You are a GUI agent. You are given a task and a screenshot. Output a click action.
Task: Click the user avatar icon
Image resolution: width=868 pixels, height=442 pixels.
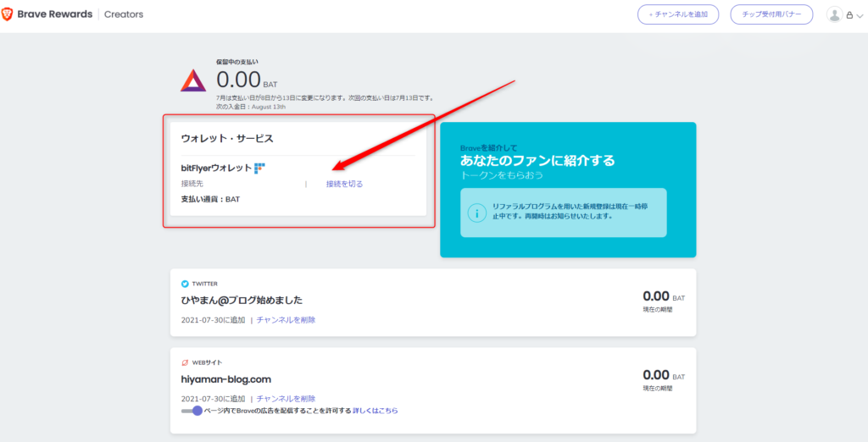pyautogui.click(x=834, y=14)
